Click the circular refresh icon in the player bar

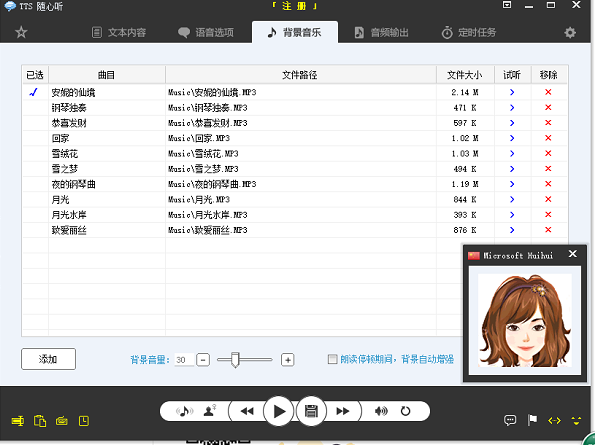point(405,411)
